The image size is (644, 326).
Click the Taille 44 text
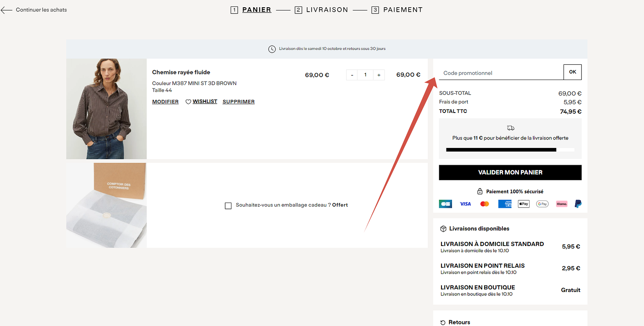(x=162, y=90)
